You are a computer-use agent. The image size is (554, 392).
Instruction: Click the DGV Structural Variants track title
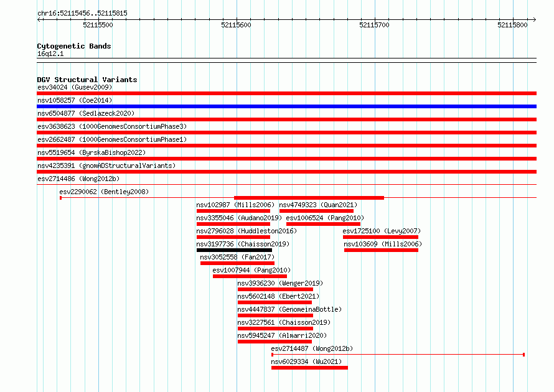[x=87, y=80]
